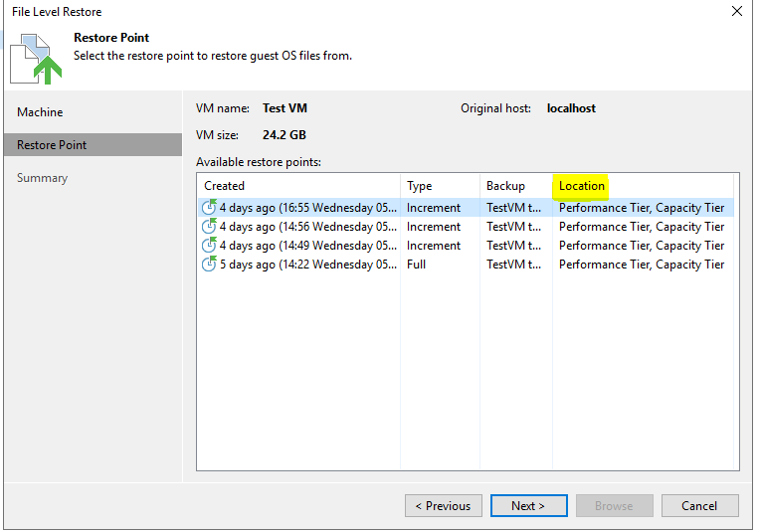Click restore point icon for 16:55 row
Viewport: 760px width, 532px height.
click(209, 207)
